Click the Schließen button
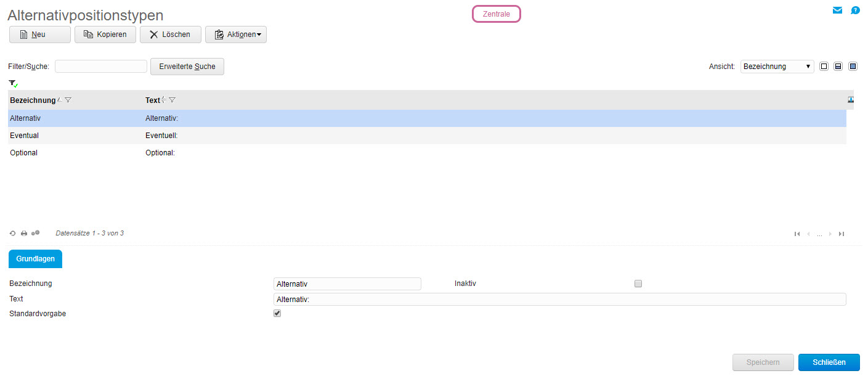 click(829, 362)
